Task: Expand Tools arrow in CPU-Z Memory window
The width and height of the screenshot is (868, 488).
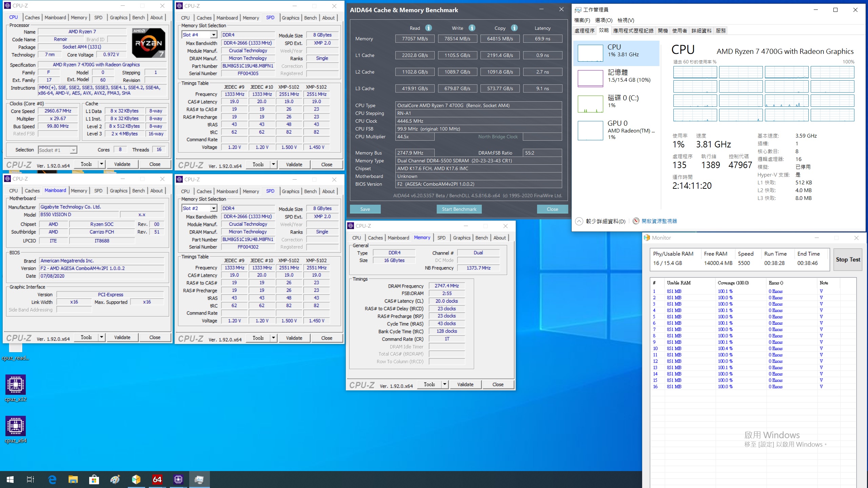Action: pyautogui.click(x=445, y=384)
